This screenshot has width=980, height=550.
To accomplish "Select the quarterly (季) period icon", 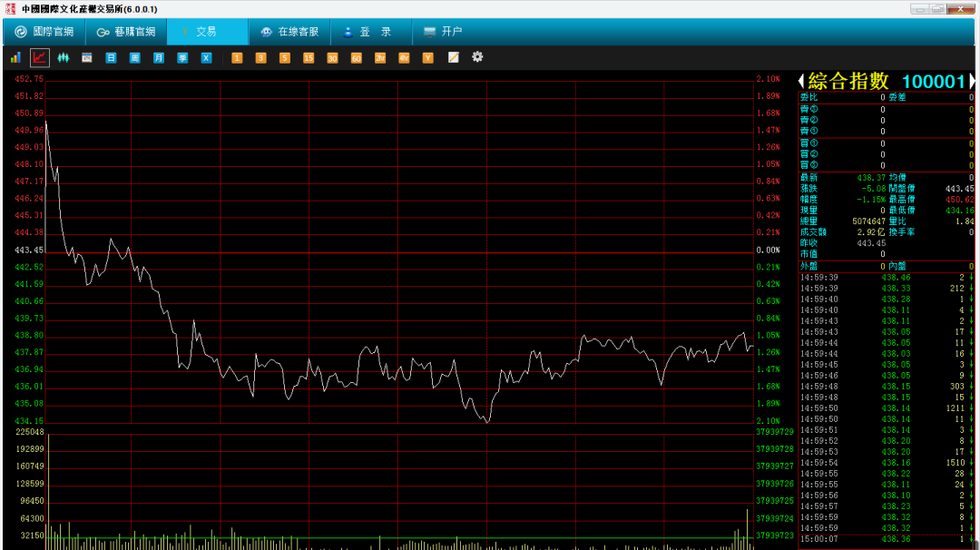I will 182,57.
